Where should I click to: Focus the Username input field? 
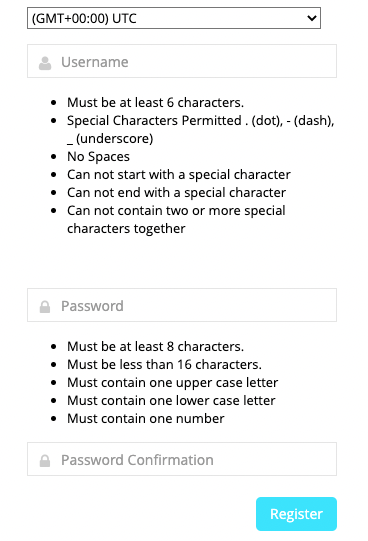tap(182, 61)
